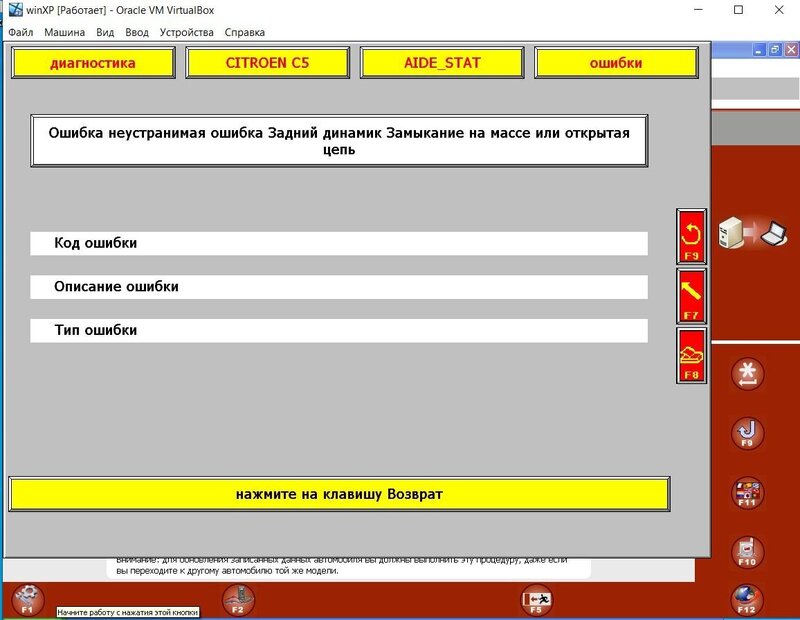Click the F2 vehicle icon
Screen dimensions: 800x620
238,599
